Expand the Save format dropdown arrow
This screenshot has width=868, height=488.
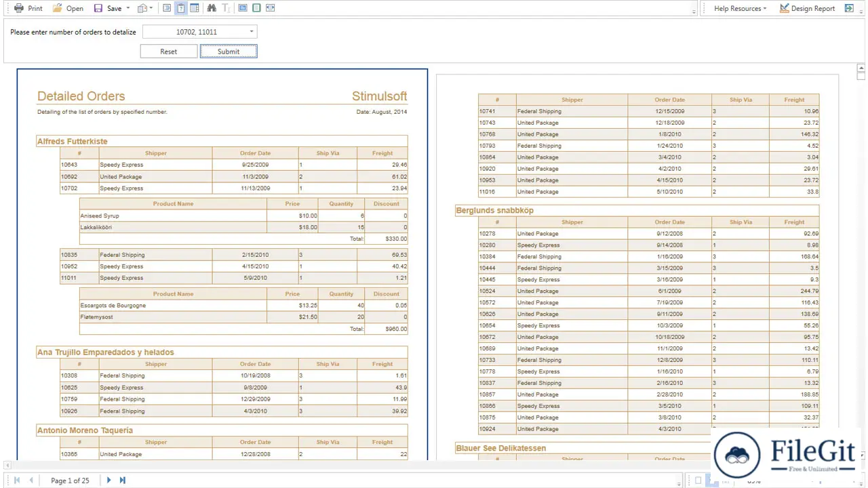[128, 8]
